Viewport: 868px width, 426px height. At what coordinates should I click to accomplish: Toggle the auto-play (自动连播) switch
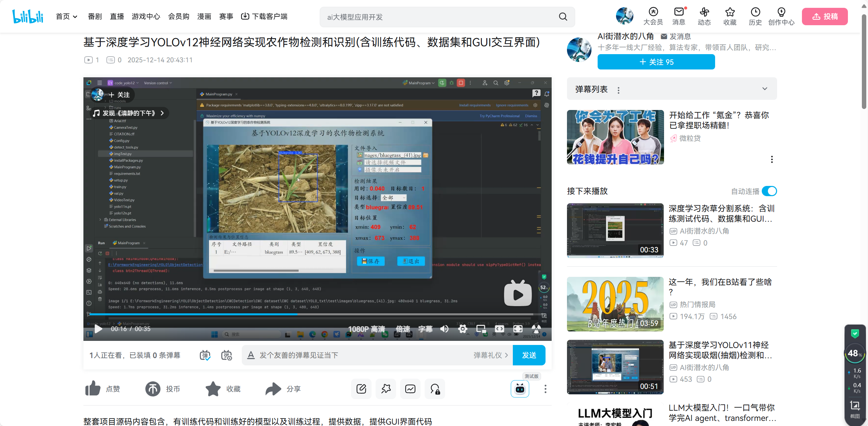pyautogui.click(x=769, y=191)
